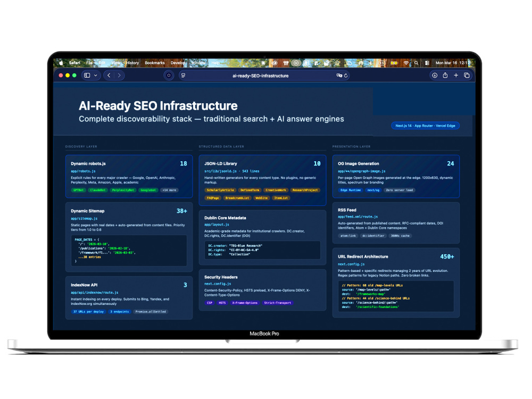Click the Zero server load tag
The width and height of the screenshot is (532, 399).
click(400, 190)
